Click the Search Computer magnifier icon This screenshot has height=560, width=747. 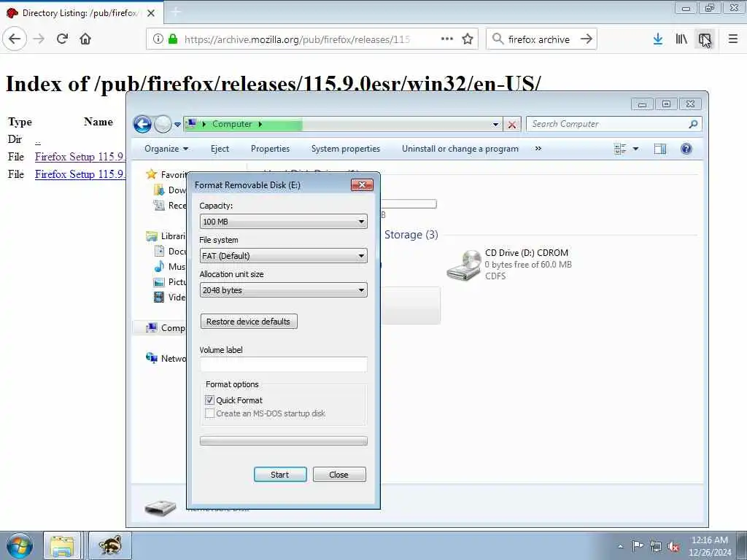pyautogui.click(x=693, y=124)
